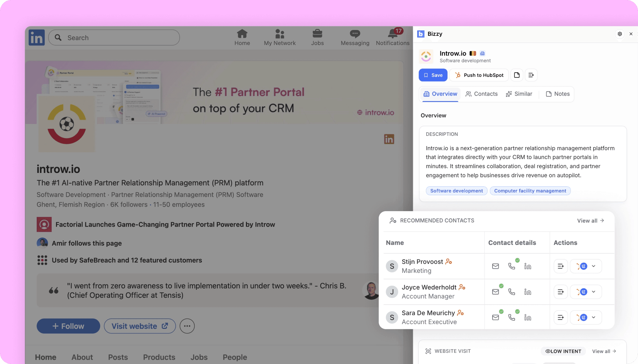Save the Introw.io company
This screenshot has height=364, width=638.
coord(433,75)
